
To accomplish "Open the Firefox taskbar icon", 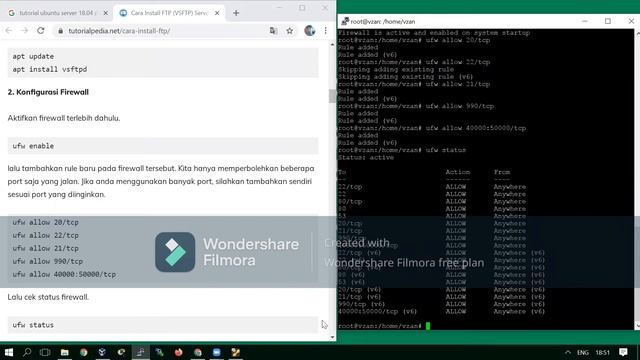I will click(178, 352).
